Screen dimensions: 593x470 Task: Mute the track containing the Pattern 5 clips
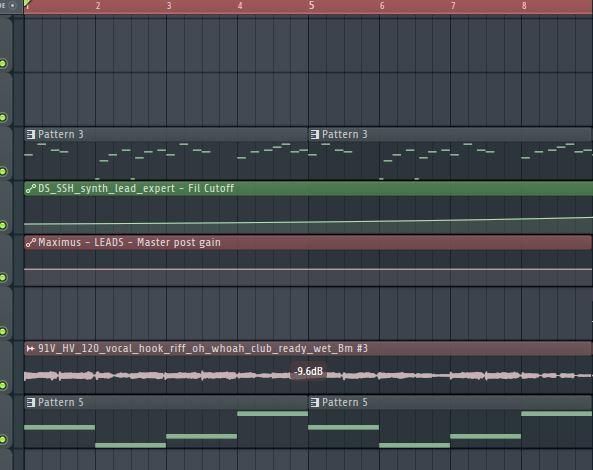tap(3, 439)
